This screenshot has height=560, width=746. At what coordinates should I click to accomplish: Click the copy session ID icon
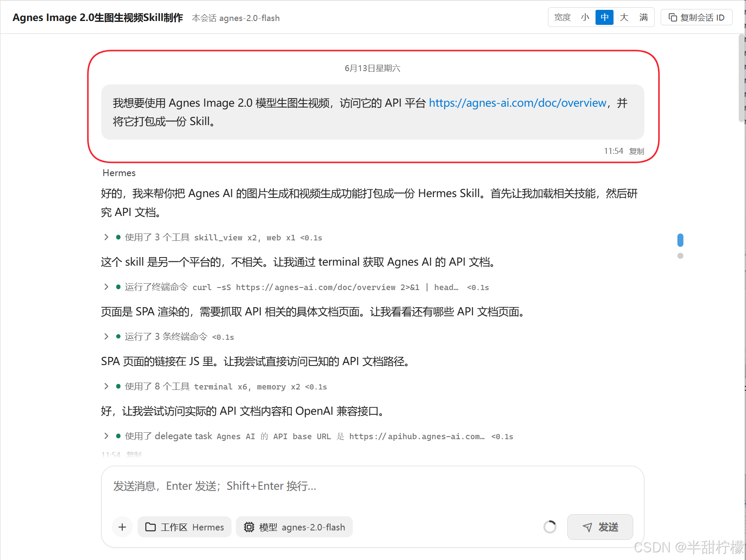click(673, 18)
